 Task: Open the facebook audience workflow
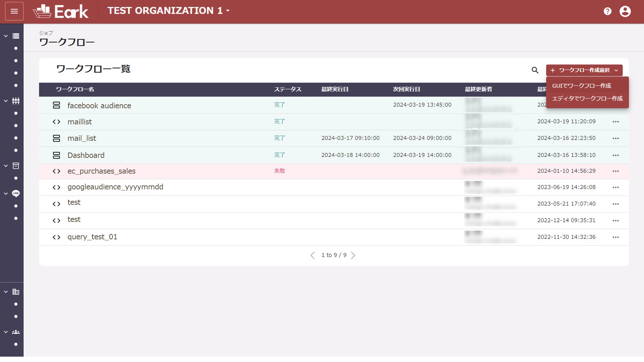[99, 106]
